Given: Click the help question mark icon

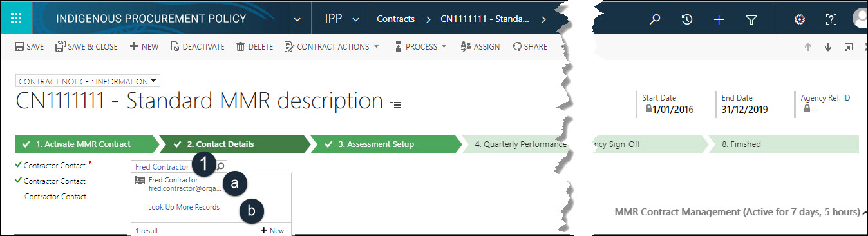Looking at the screenshot, I should point(831,19).
